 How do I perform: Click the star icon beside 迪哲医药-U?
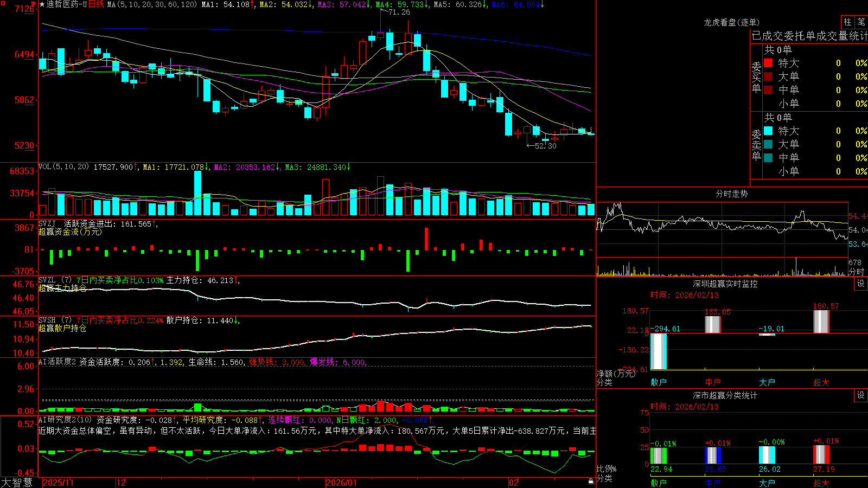point(42,4)
